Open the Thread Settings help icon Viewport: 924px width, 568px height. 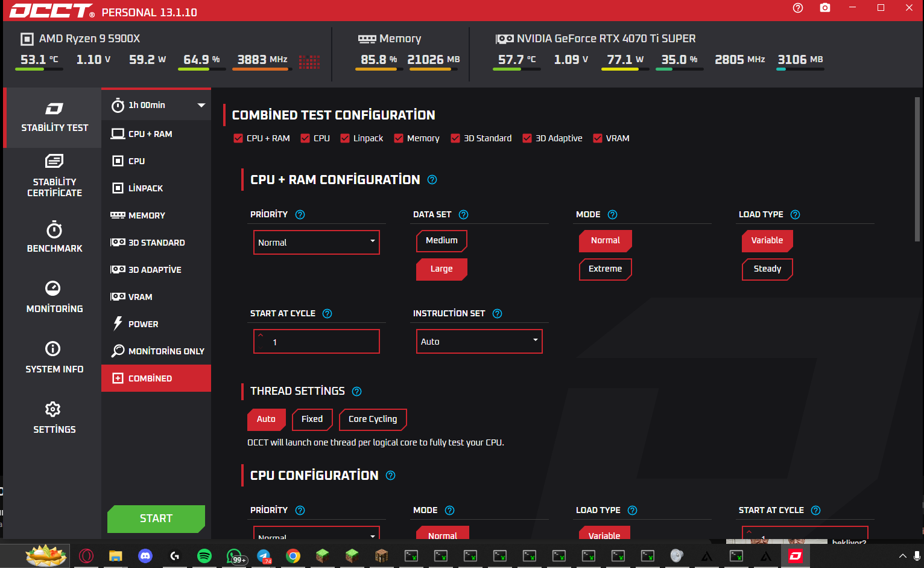356,392
